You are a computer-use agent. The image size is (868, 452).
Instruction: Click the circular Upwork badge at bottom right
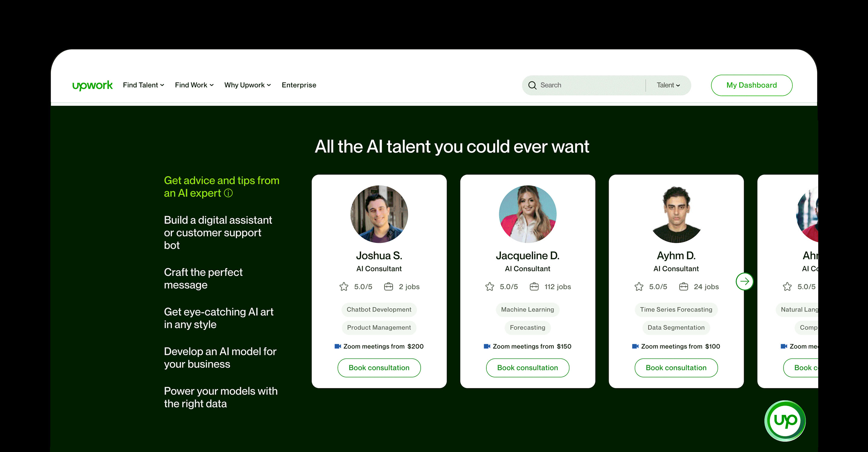coord(785,420)
